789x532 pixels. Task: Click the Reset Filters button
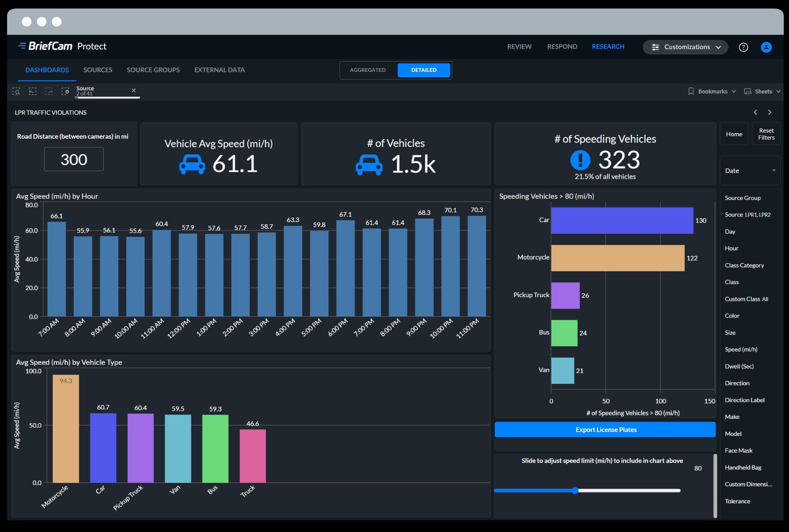click(x=766, y=134)
